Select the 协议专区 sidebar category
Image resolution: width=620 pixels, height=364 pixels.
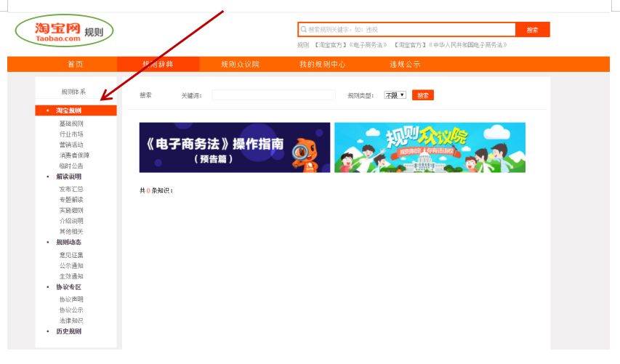(x=69, y=287)
